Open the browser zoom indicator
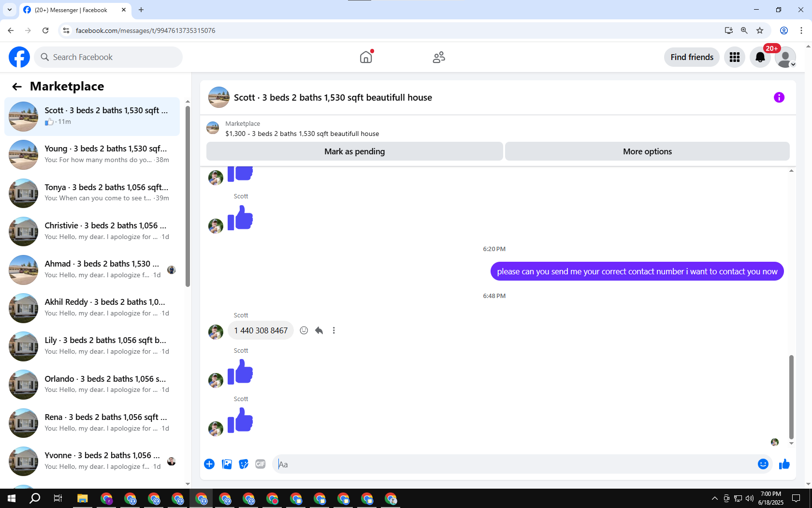 (744, 30)
